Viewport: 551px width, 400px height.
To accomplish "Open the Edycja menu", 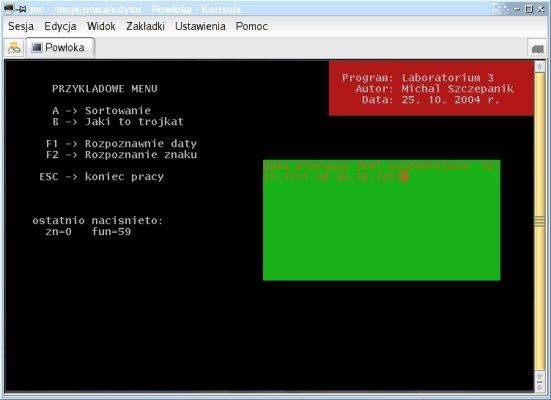I will [x=60, y=26].
